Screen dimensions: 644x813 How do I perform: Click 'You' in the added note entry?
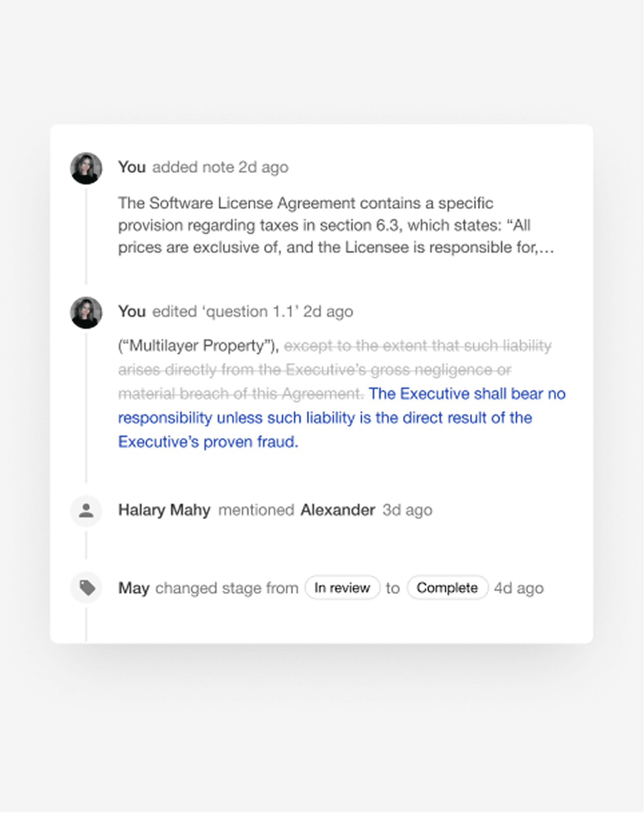(x=132, y=167)
